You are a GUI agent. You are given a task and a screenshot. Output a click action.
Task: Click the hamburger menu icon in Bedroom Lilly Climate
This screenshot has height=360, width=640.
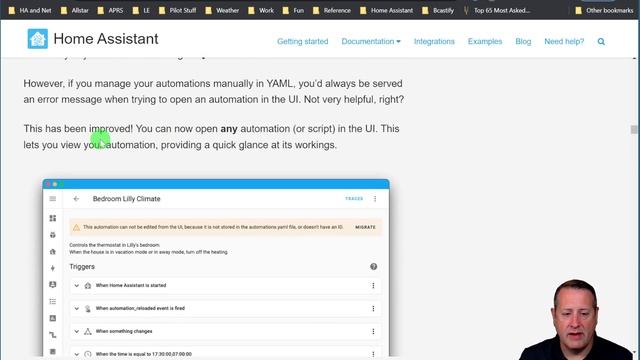pos(53,199)
